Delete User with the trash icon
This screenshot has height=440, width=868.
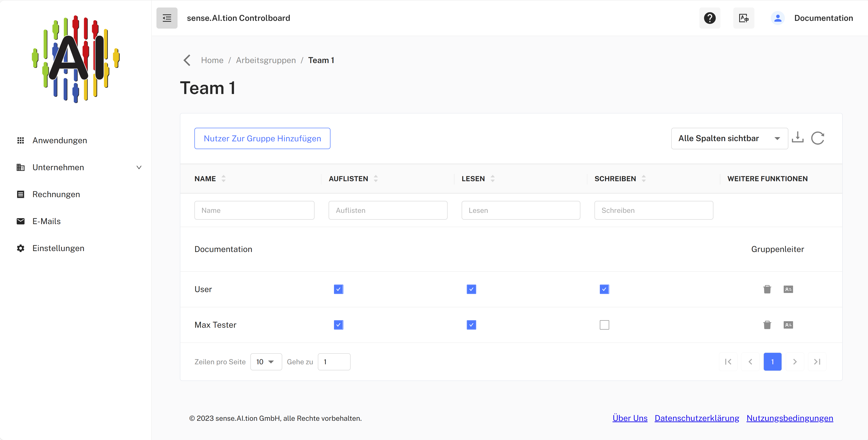(x=767, y=289)
